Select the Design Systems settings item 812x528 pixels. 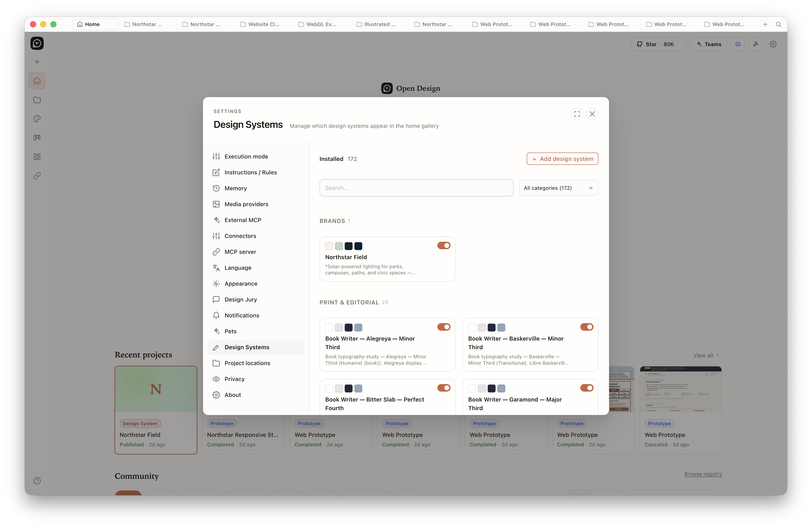click(x=256, y=347)
